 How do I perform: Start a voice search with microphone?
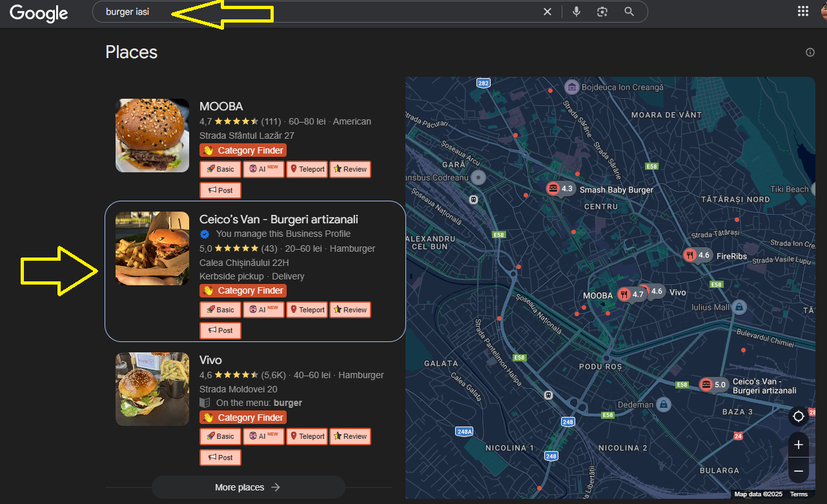[x=577, y=12]
